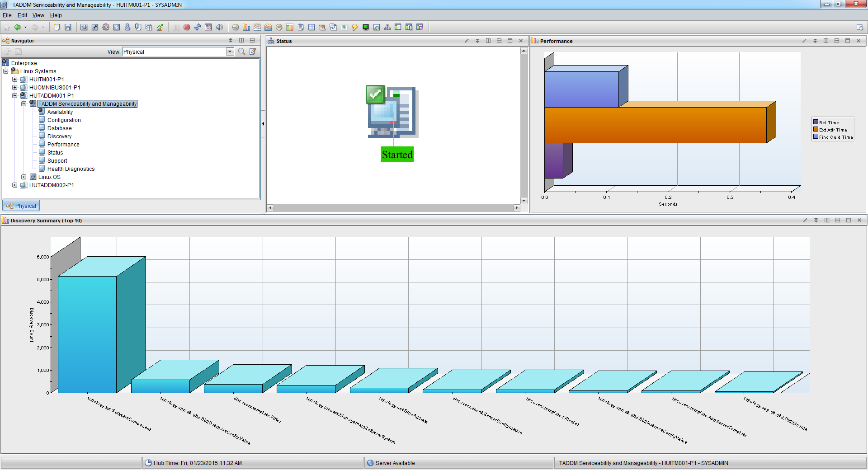Maximize the Performance panel
Image resolution: width=868 pixels, height=470 pixels.
848,41
